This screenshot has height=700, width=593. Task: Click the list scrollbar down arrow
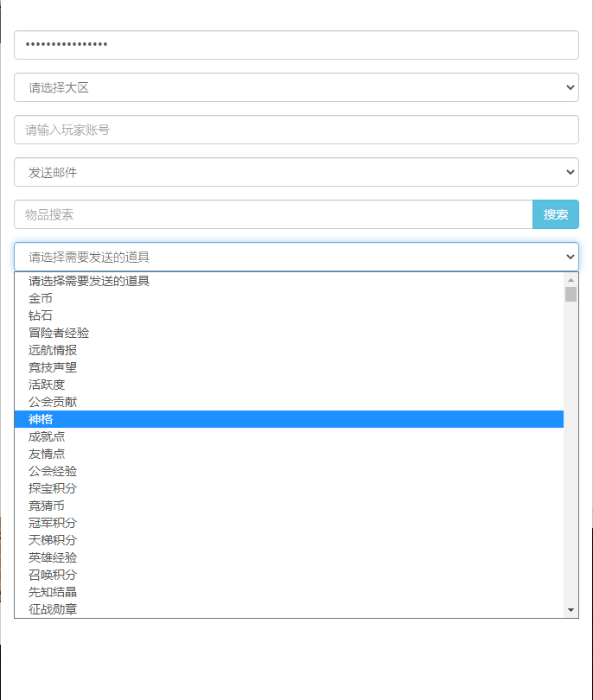point(571,610)
